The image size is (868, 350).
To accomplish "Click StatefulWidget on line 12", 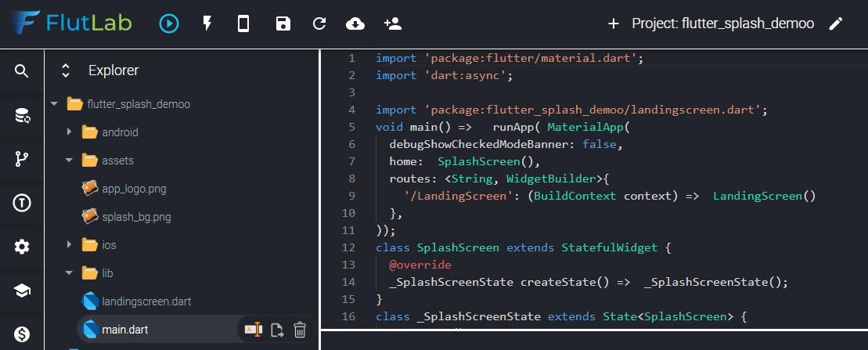I will coord(609,247).
